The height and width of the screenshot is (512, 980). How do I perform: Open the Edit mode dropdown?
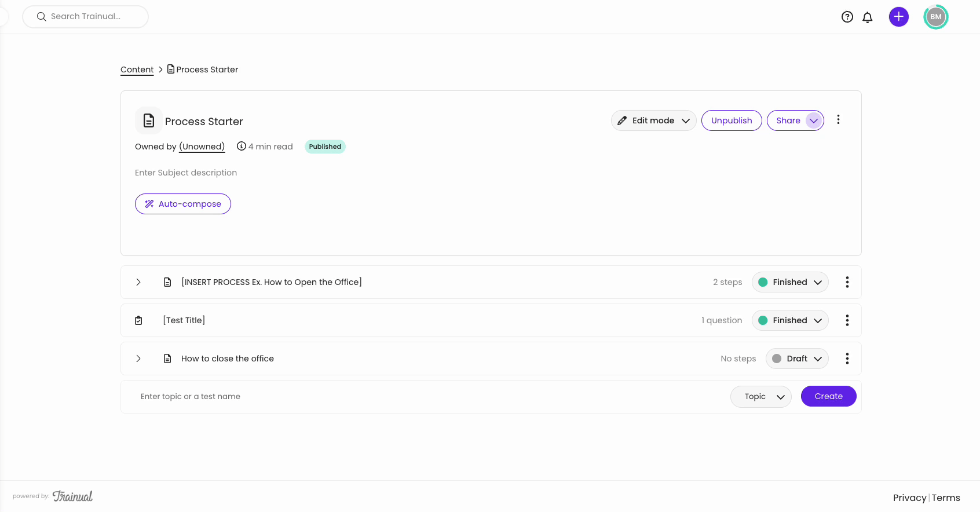[654, 120]
